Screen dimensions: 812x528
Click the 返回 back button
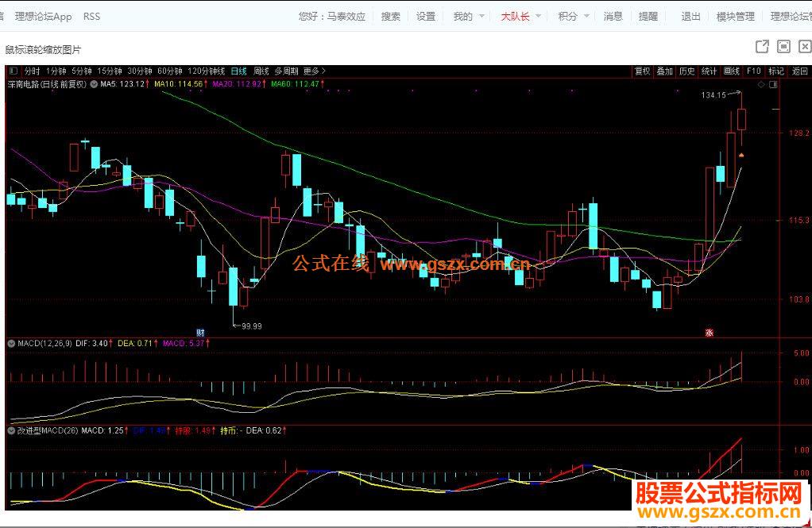click(x=799, y=71)
